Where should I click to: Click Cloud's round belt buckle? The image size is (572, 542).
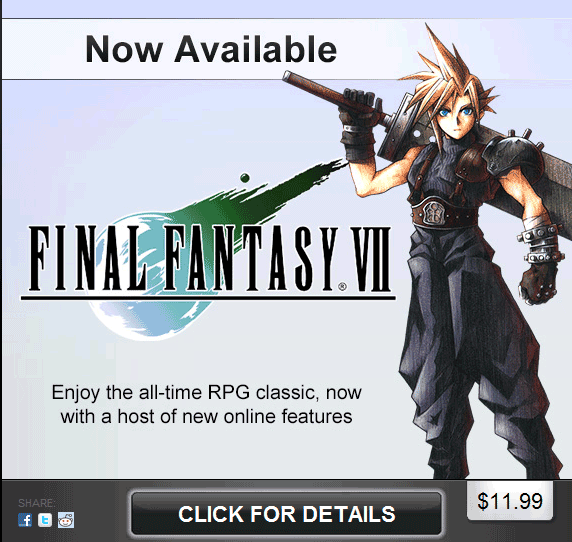tap(433, 212)
